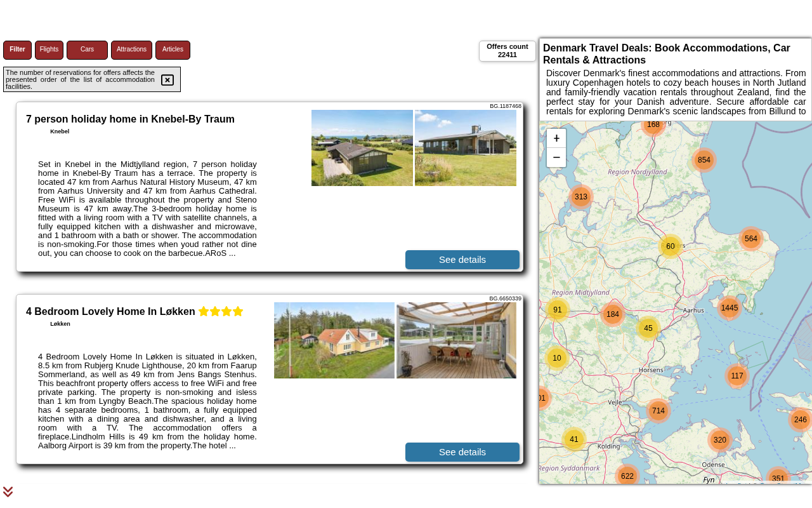The width and height of the screenshot is (812, 508).
Task: Go to Flights section
Action: click(49, 50)
